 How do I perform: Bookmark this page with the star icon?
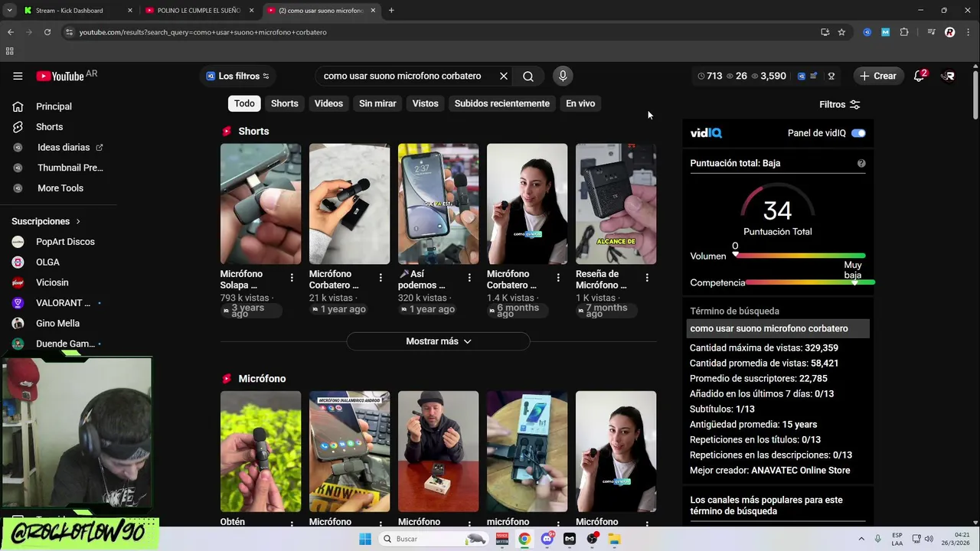tap(841, 32)
